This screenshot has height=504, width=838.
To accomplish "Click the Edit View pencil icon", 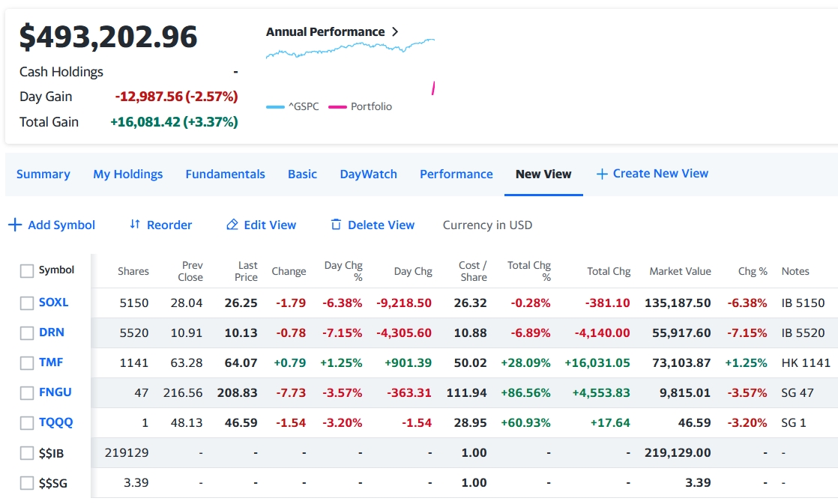I will click(x=232, y=225).
